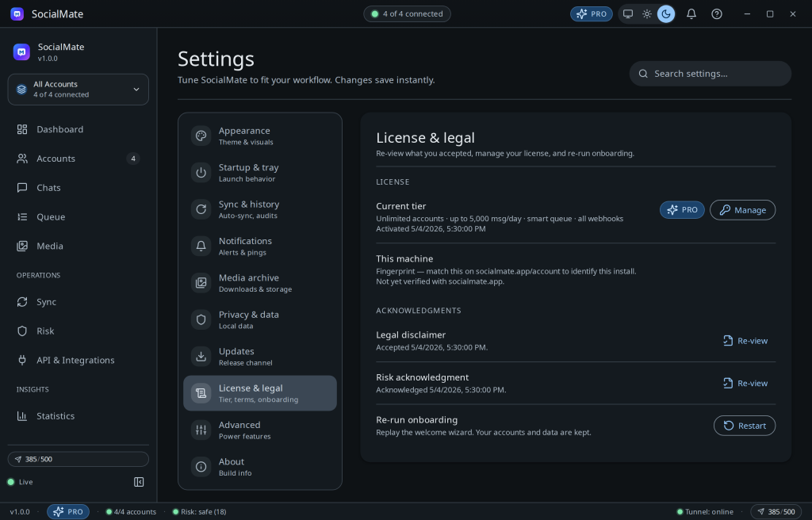Restart the onboarding wizard
Screen dimensions: 812x520
745,426
